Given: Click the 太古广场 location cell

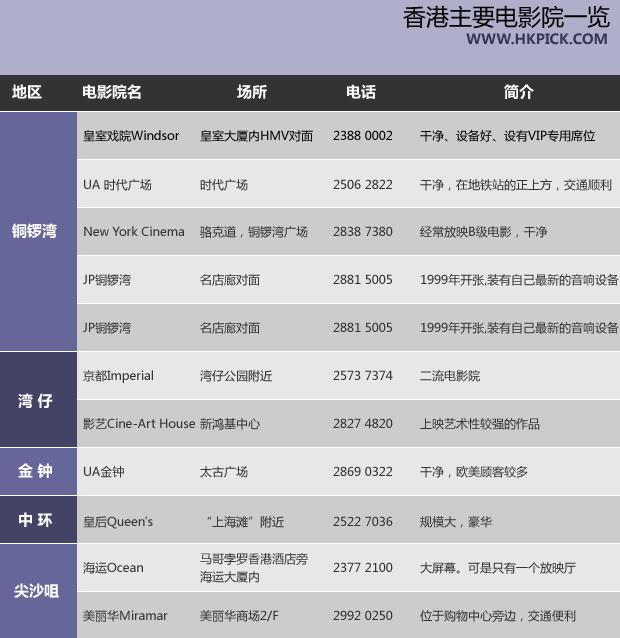Looking at the screenshot, I should pos(224,472).
